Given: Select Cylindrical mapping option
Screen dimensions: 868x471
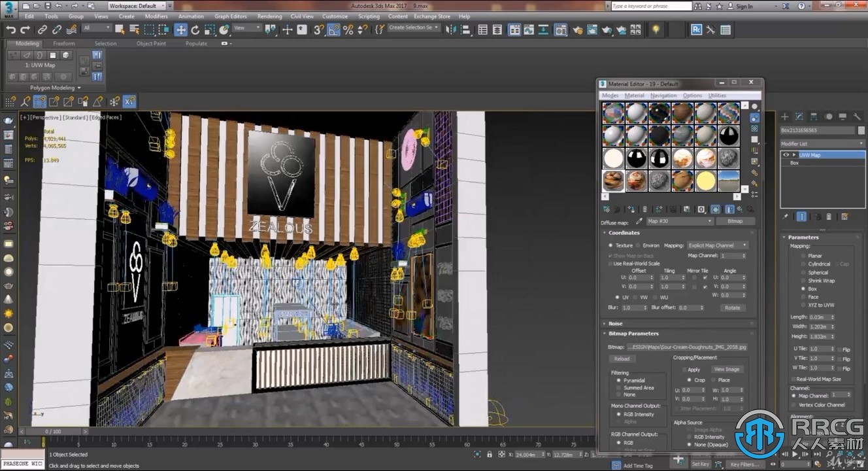Looking at the screenshot, I should pyautogui.click(x=803, y=264).
